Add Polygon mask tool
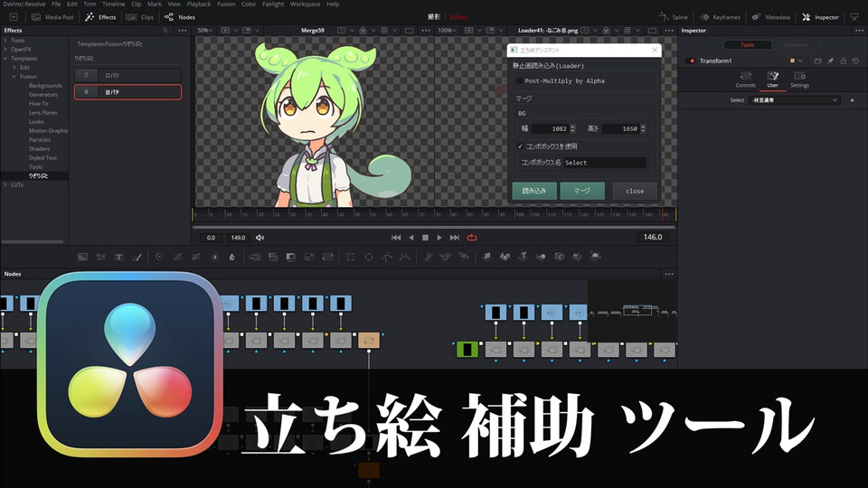 [387, 257]
